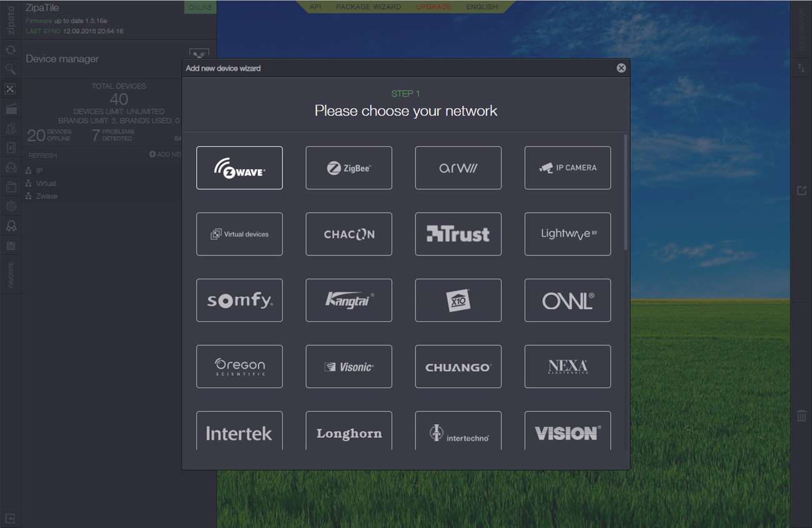
Task: Select the Virtual devices tile
Action: pos(239,234)
